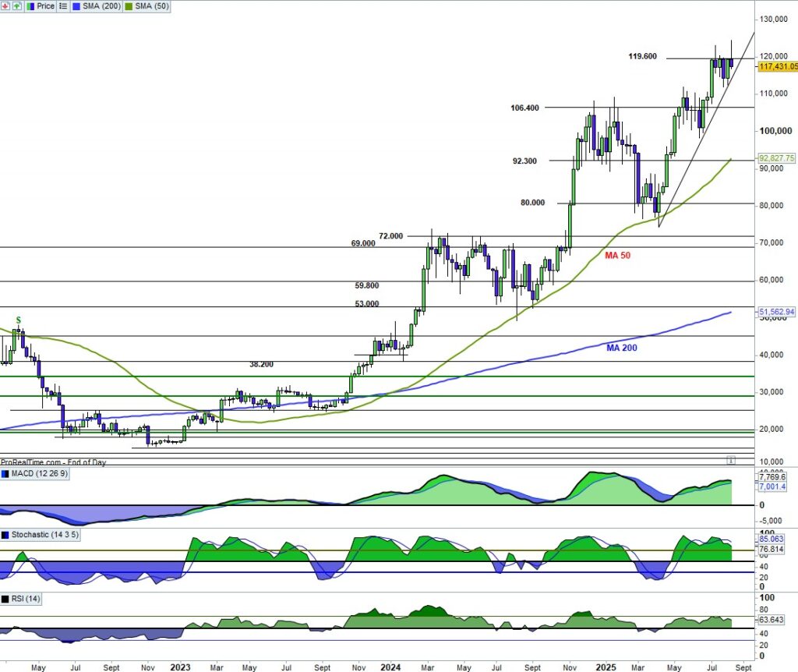Click the red down-arrow icon in the toolbar
Screen dimensions: 798x672
click(6, 6)
